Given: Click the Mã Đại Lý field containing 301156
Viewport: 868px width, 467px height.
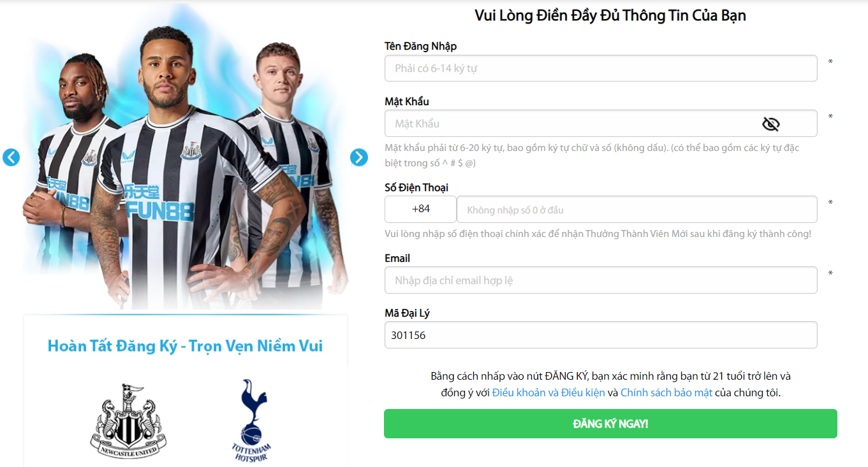Looking at the screenshot, I should [x=601, y=335].
